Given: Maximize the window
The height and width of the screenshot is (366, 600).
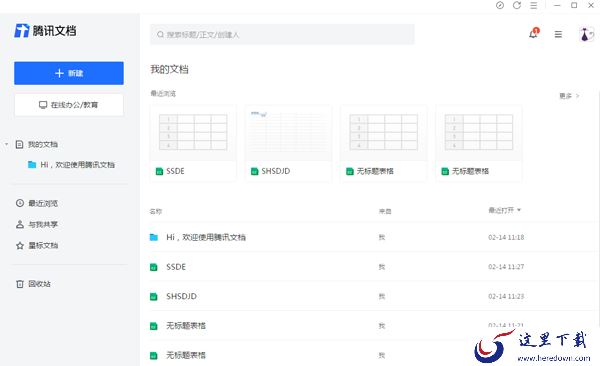Looking at the screenshot, I should (x=574, y=5).
